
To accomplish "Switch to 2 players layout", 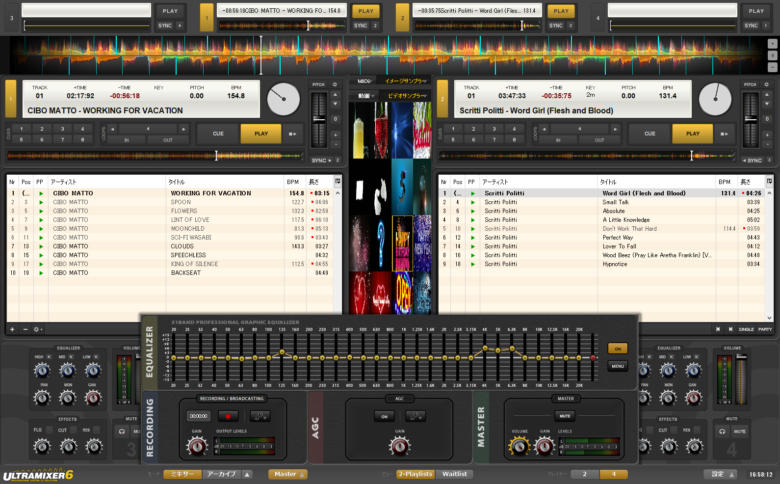I will (585, 474).
